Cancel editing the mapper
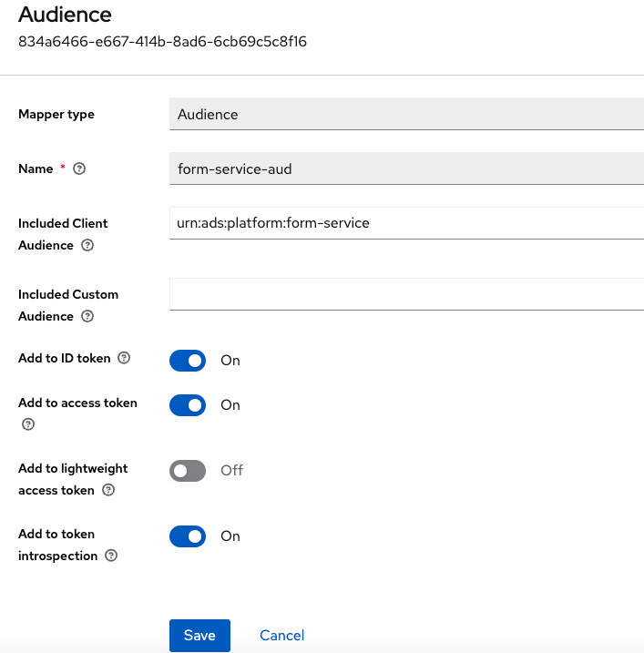The height and width of the screenshot is (653, 644). click(x=281, y=636)
